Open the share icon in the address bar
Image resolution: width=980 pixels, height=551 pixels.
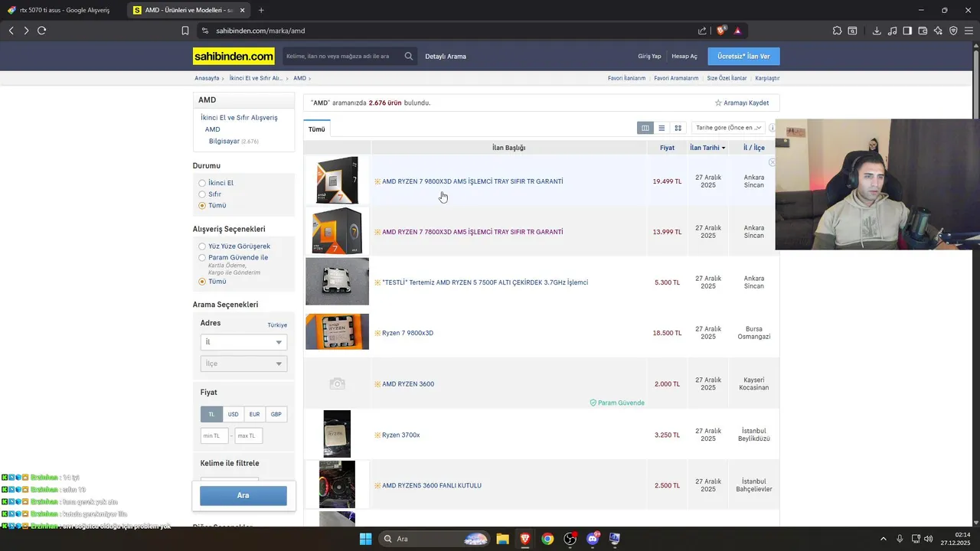702,31
